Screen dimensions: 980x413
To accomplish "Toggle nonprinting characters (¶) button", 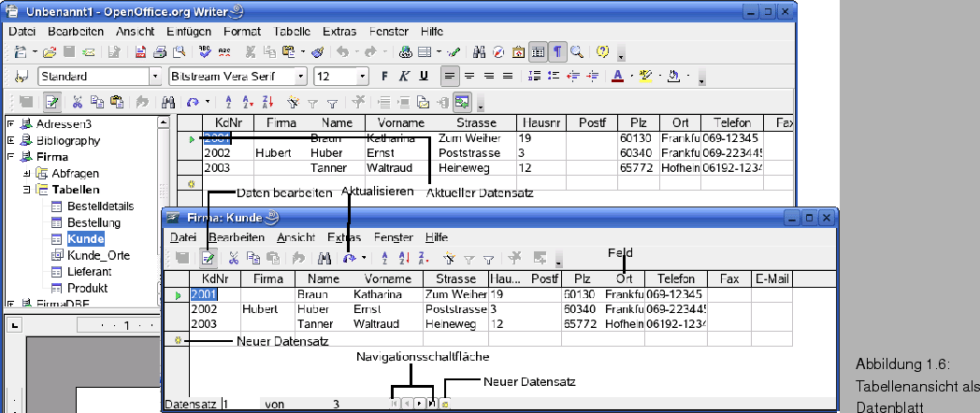I will tap(557, 52).
